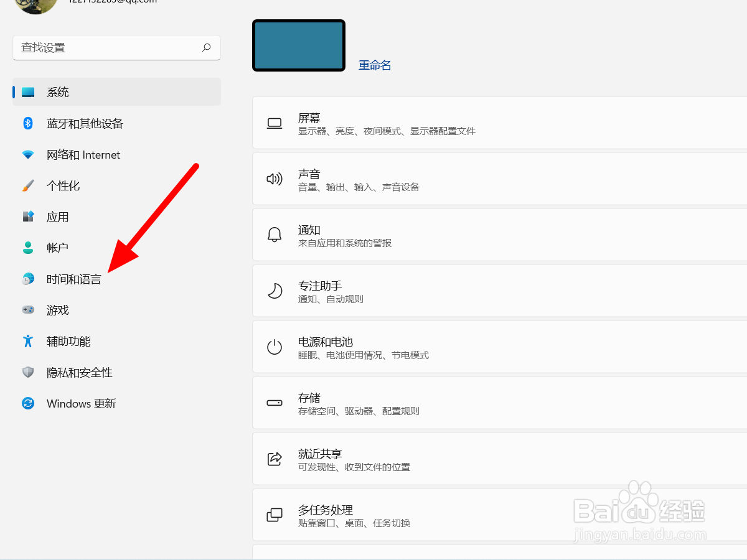Click the shield icon next to 隐私和安全性
Screen dimensions: 747x560
pos(27,372)
